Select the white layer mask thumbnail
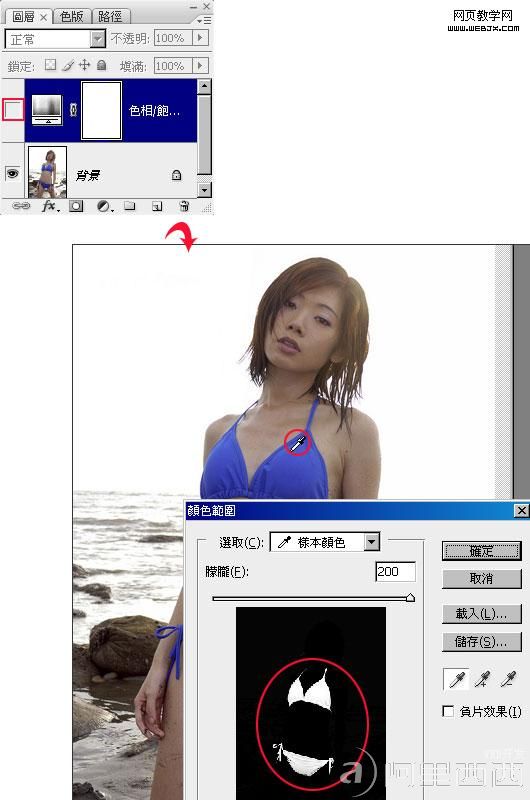The width and height of the screenshot is (530, 800). tap(102, 110)
